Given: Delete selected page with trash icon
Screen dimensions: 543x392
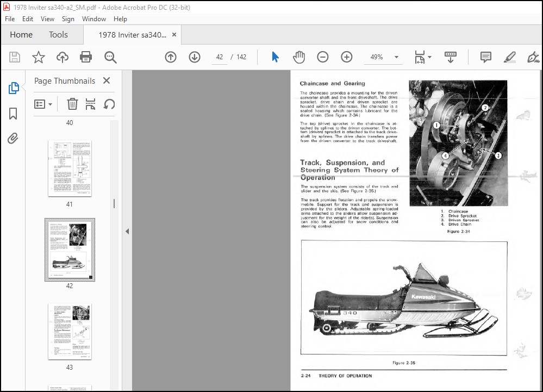Looking at the screenshot, I should point(72,104).
